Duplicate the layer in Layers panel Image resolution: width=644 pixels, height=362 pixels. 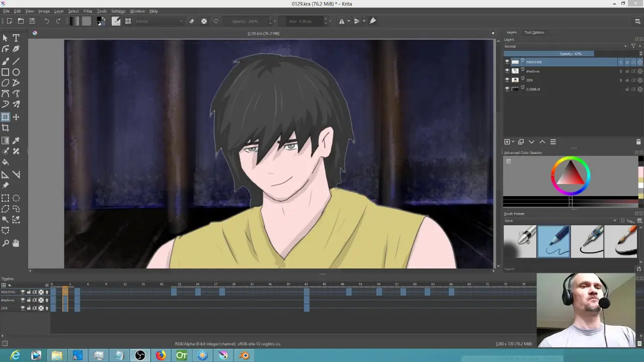coord(521,142)
